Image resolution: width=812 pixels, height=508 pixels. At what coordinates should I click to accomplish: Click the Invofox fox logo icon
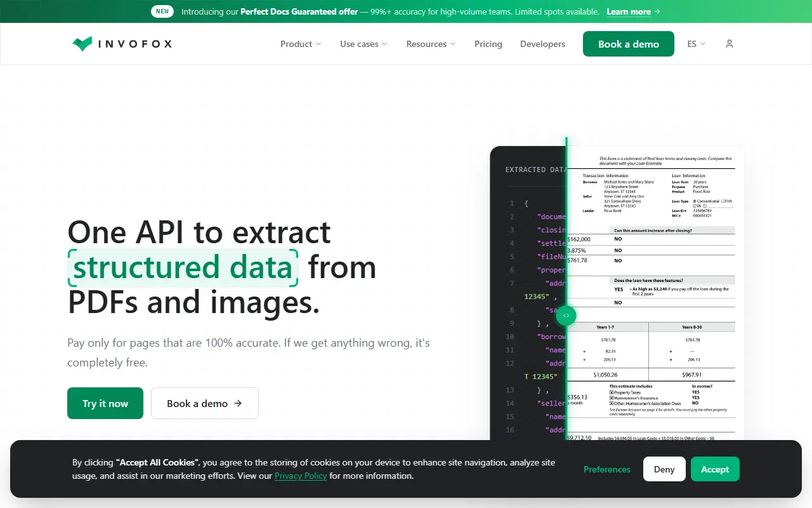[x=82, y=44]
